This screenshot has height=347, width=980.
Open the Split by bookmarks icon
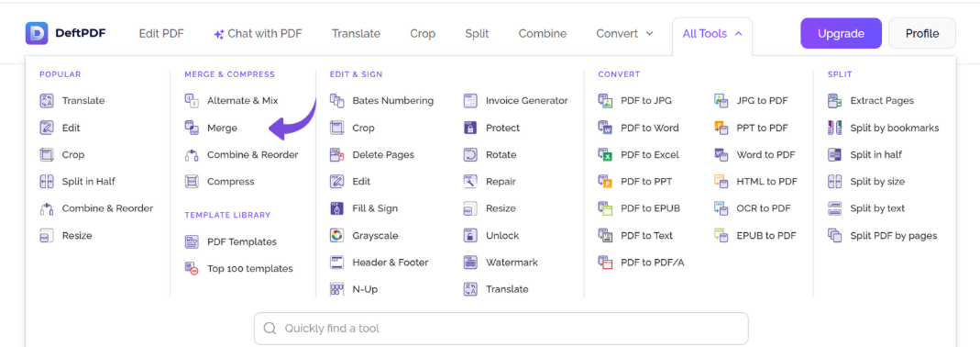click(835, 128)
